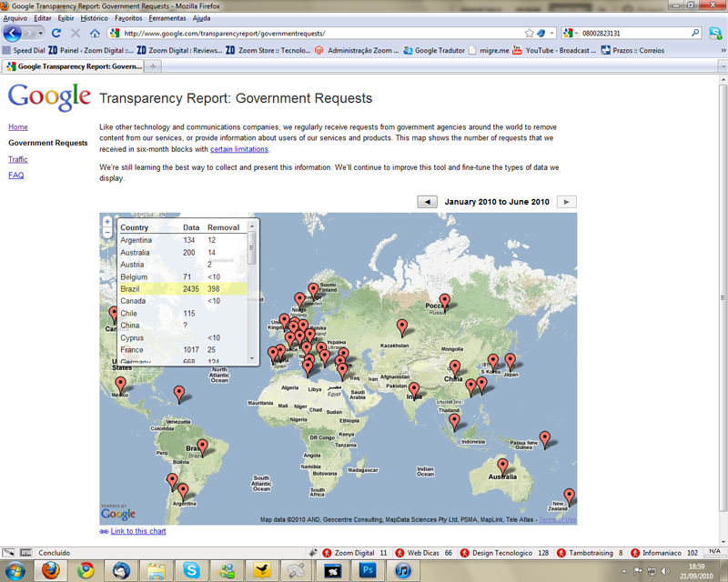
Task: Zoom out of the map with minus
Action: tap(107, 233)
